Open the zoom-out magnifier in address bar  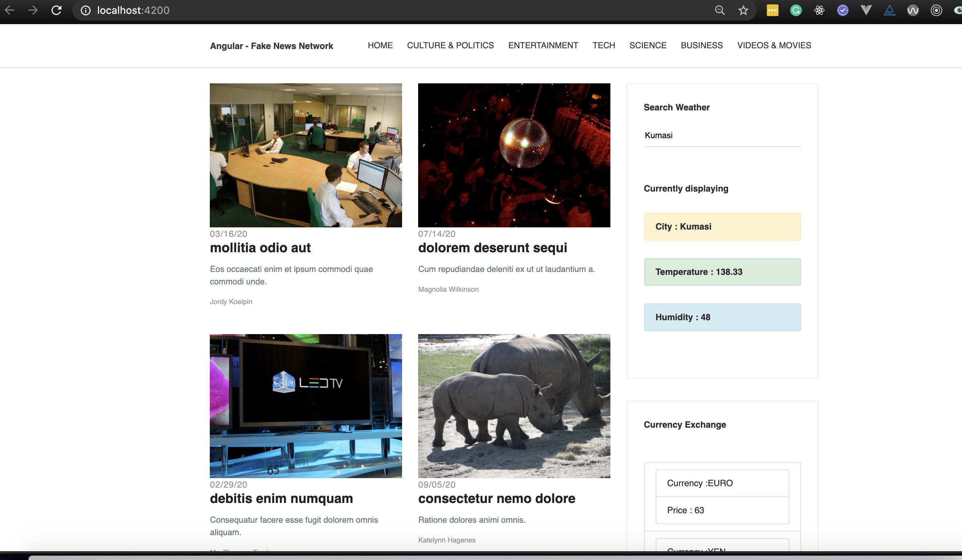point(720,10)
